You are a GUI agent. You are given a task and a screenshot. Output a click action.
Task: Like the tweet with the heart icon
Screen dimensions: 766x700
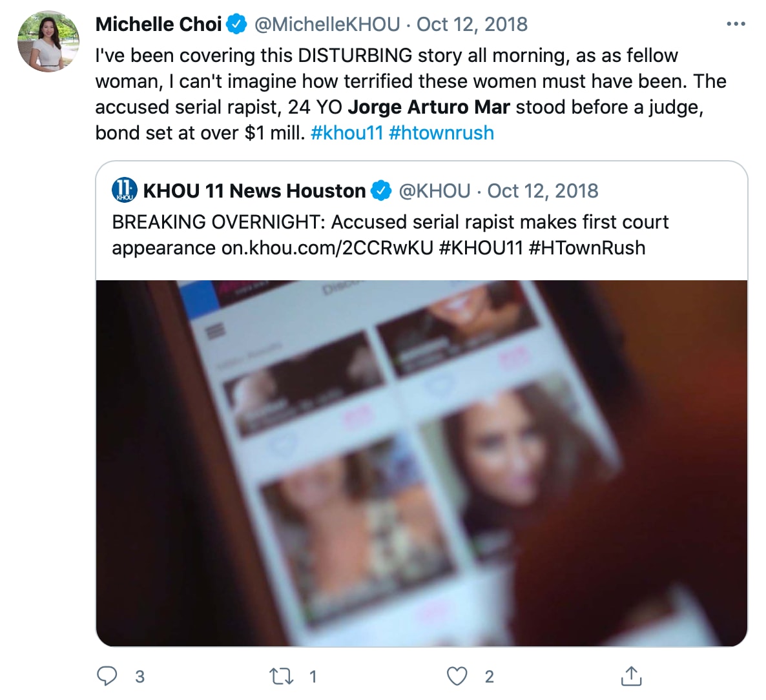(x=457, y=676)
